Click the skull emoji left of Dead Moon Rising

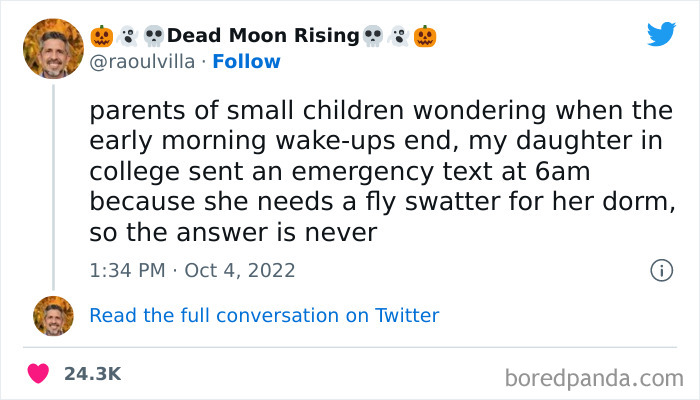(x=154, y=37)
